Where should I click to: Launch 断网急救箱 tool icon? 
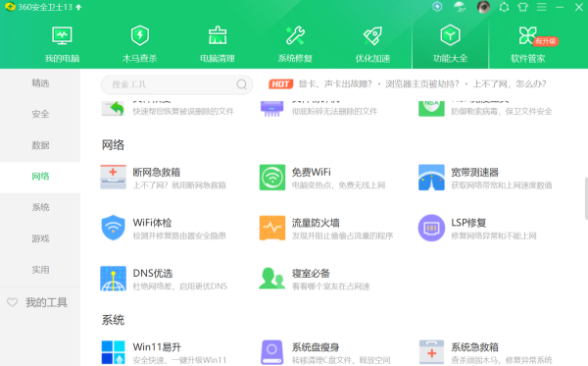coord(113,178)
